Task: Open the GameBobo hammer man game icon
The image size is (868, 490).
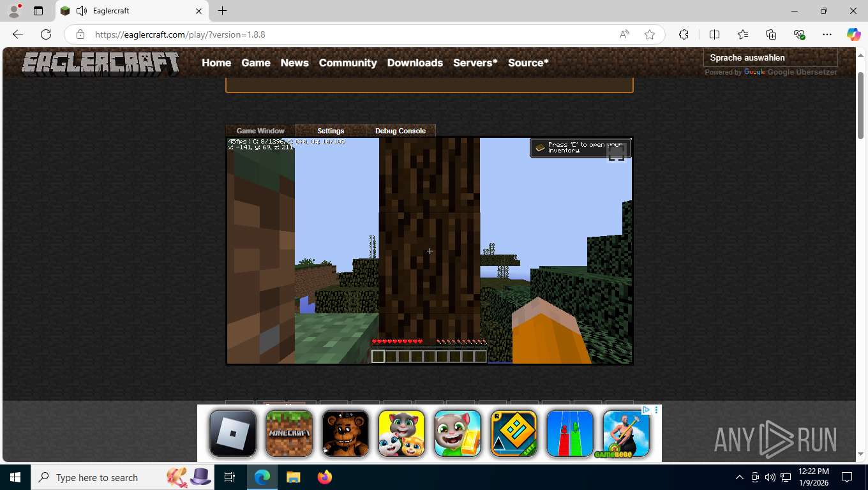Action: click(x=626, y=433)
